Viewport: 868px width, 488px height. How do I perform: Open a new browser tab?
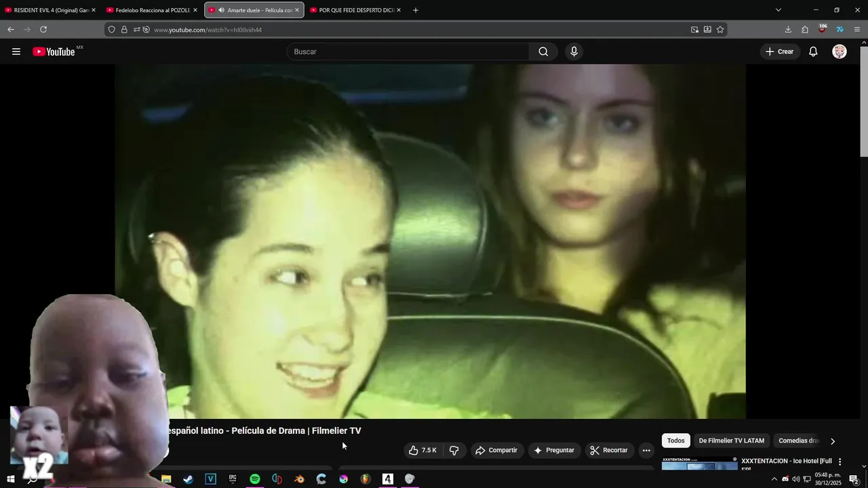[x=416, y=10]
